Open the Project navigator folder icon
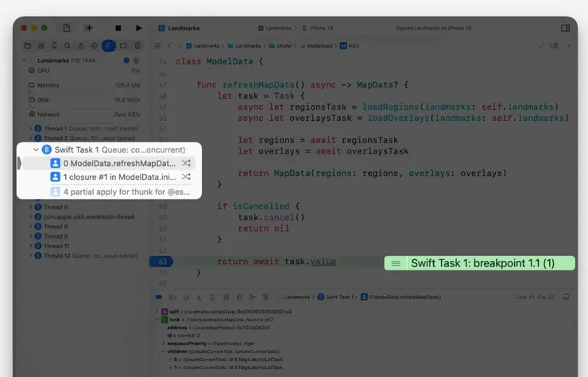Viewport: 588px width, 377px height. tap(28, 46)
